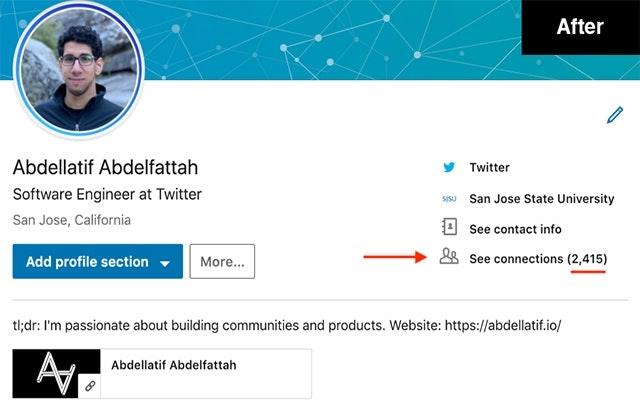Open the San Jose State University link
Viewport: 640px width, 400px height.
click(x=542, y=199)
